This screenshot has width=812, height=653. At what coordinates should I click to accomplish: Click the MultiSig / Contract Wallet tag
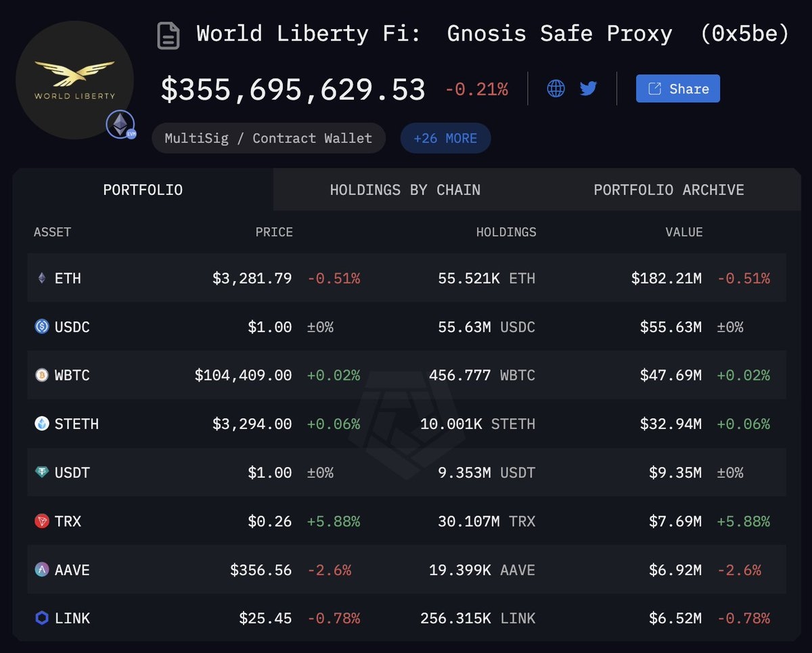(x=269, y=138)
